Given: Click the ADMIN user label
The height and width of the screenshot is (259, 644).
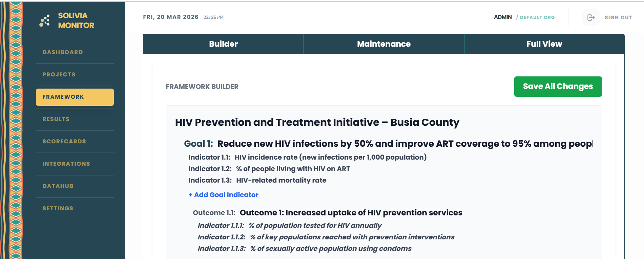Looking at the screenshot, I should [x=503, y=17].
